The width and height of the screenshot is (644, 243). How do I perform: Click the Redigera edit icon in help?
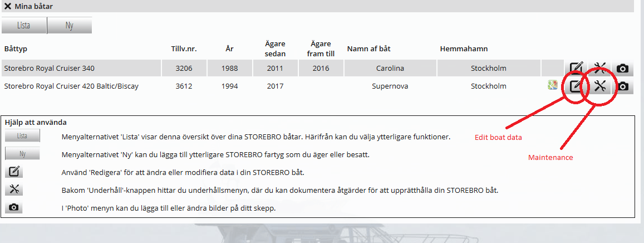(x=13, y=172)
